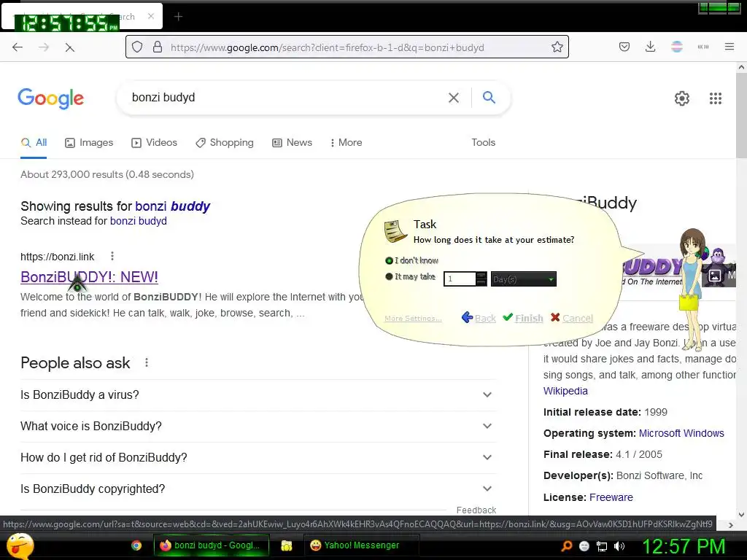Viewport: 747px width, 560px height.
Task: Stop loading the page
Action: click(69, 47)
